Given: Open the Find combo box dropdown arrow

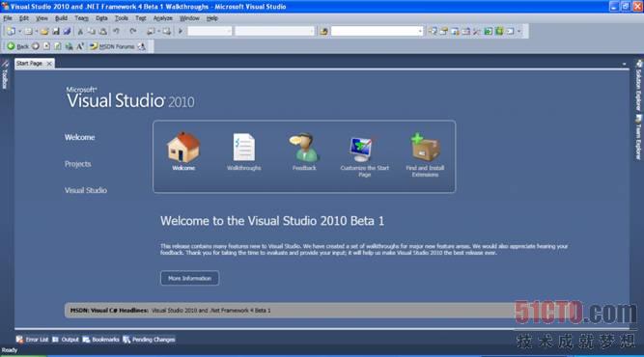Looking at the screenshot, I should [420, 31].
